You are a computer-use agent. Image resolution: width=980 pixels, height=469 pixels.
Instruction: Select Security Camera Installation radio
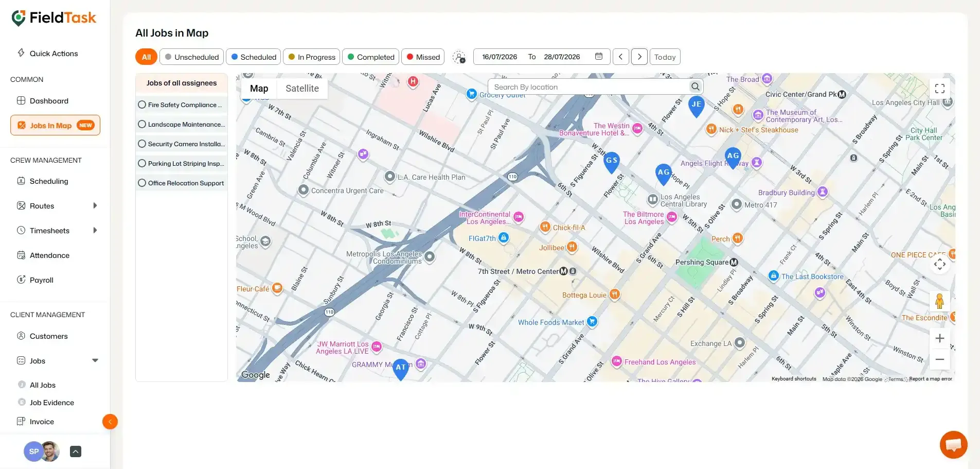[142, 144]
